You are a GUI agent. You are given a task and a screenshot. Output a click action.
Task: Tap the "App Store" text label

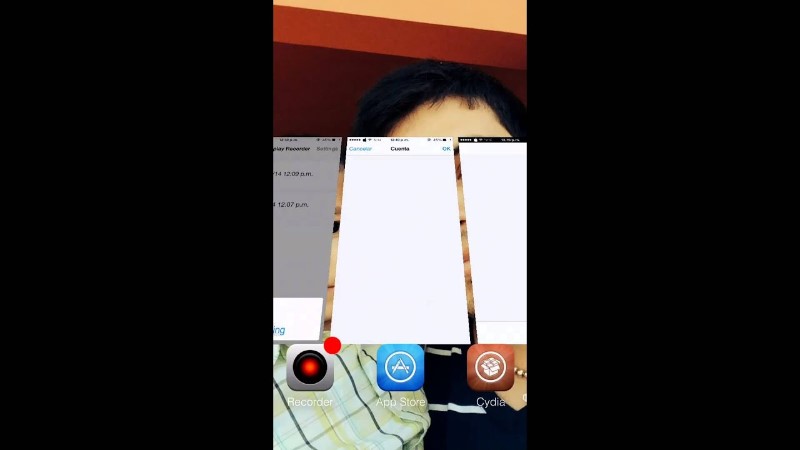(x=400, y=402)
